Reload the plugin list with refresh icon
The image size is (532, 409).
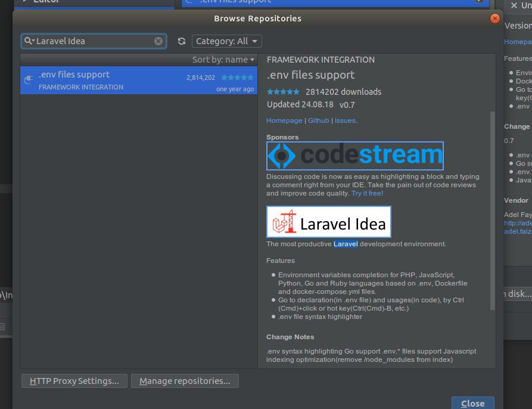[x=182, y=41]
